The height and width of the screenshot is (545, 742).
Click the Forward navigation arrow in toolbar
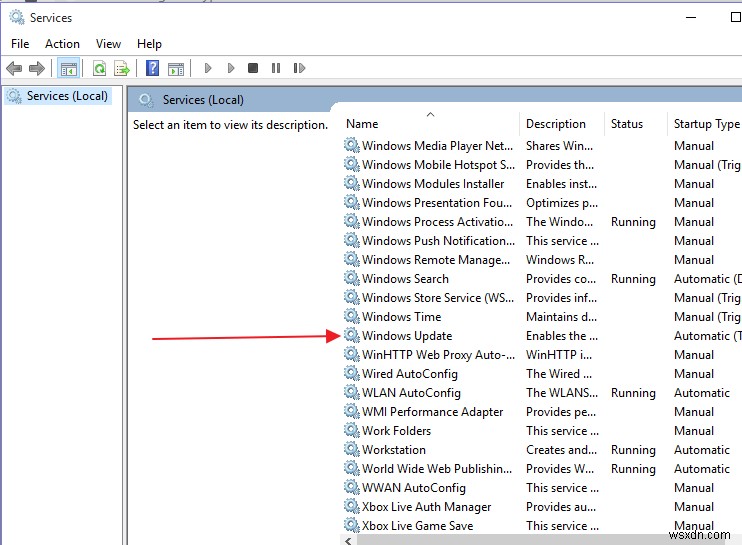pyautogui.click(x=37, y=69)
